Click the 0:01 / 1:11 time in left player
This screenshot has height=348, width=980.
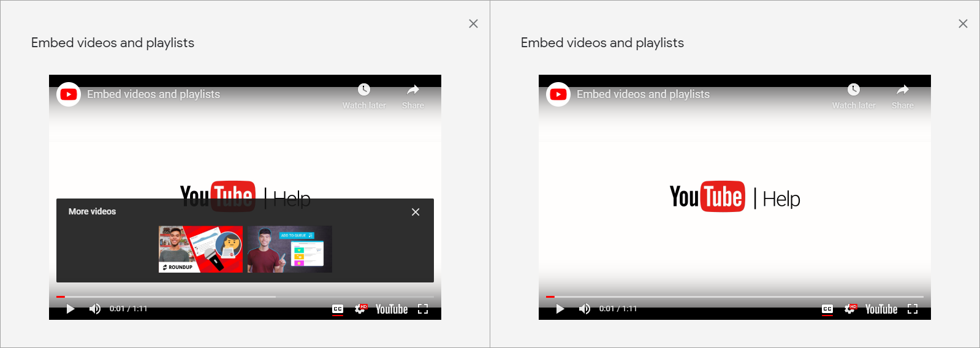tap(129, 309)
